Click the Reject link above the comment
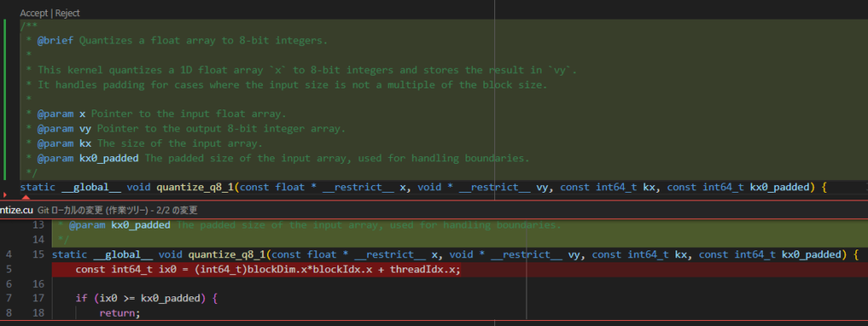 coord(67,13)
